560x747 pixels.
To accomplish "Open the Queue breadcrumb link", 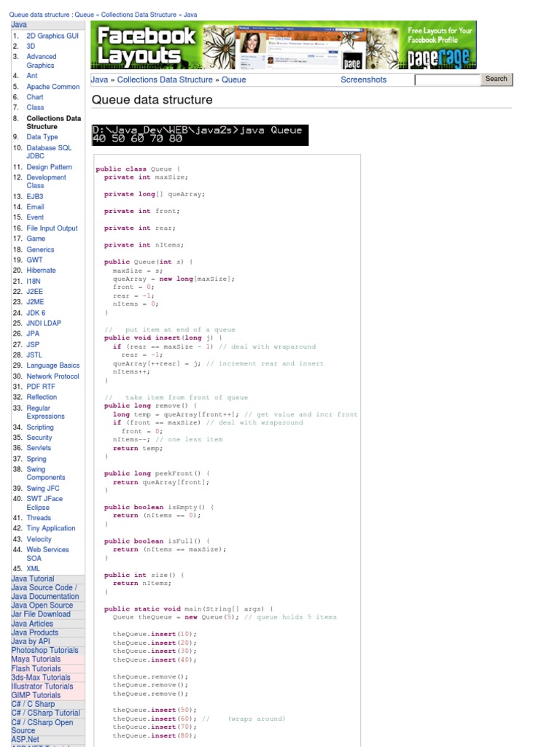I will pyautogui.click(x=234, y=80).
